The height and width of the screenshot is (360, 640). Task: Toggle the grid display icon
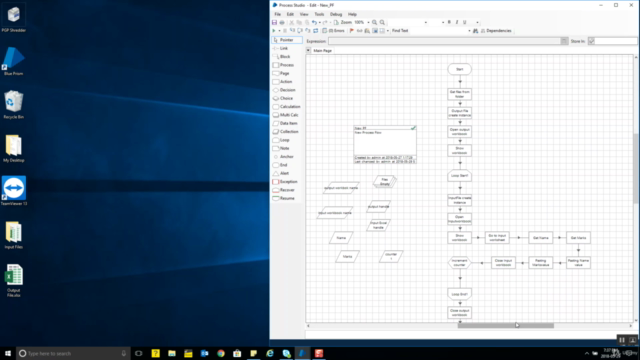click(x=382, y=31)
